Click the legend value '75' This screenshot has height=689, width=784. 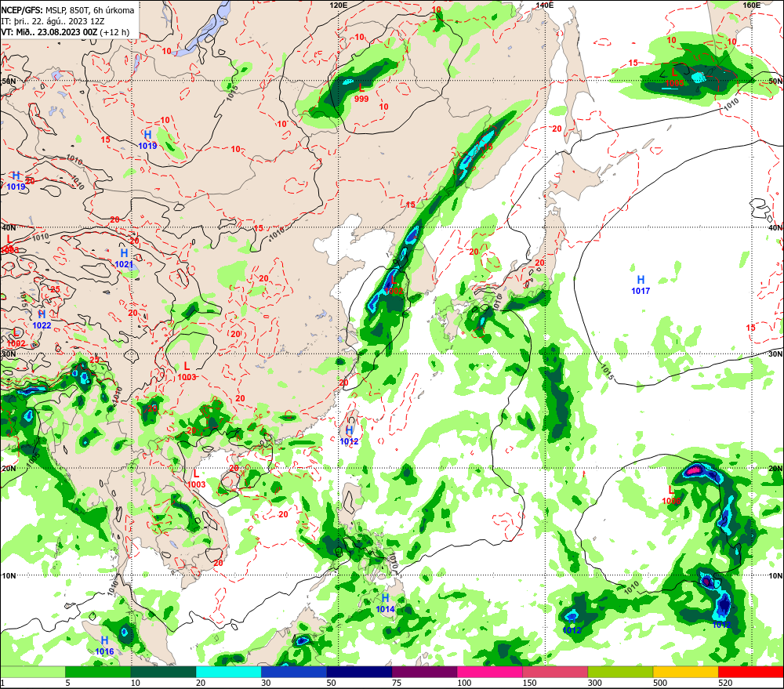(x=397, y=683)
